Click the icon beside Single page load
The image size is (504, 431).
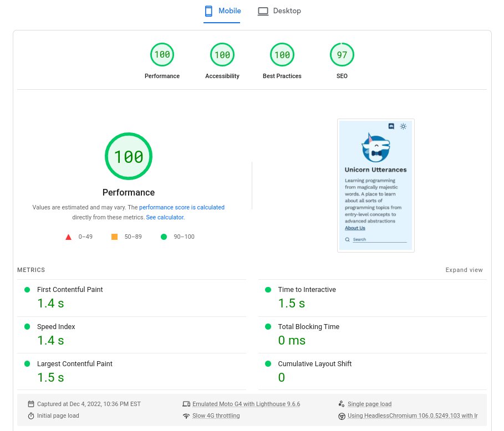(x=342, y=404)
